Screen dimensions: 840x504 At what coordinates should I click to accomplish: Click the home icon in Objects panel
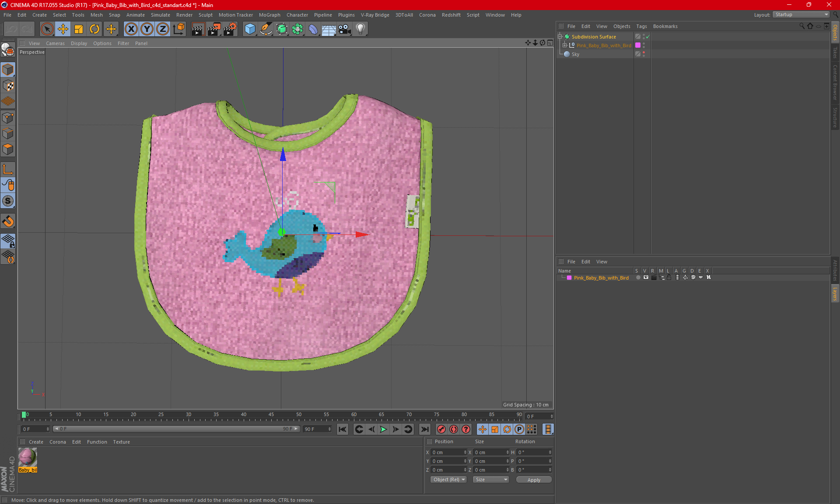click(810, 26)
